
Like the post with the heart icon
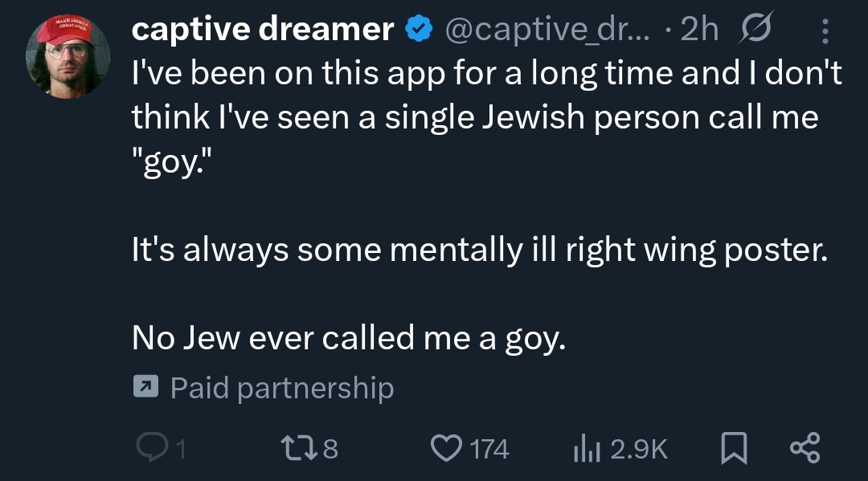click(x=448, y=448)
